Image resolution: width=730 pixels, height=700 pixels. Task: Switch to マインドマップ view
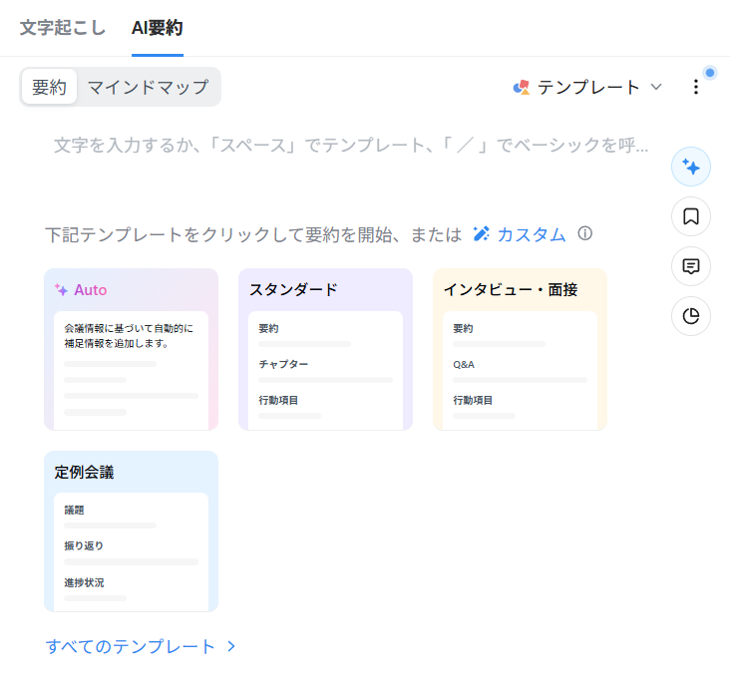click(148, 87)
